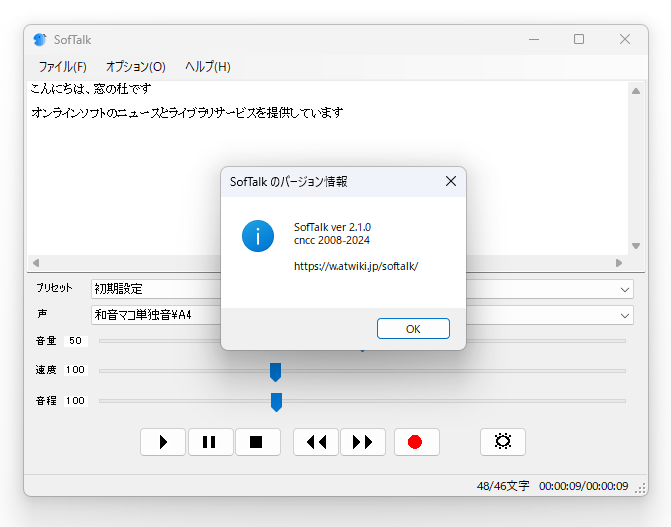This screenshot has width=671, height=527.
Task: Select the 和音マコ単独音 voice combo box
Action: tap(362, 315)
